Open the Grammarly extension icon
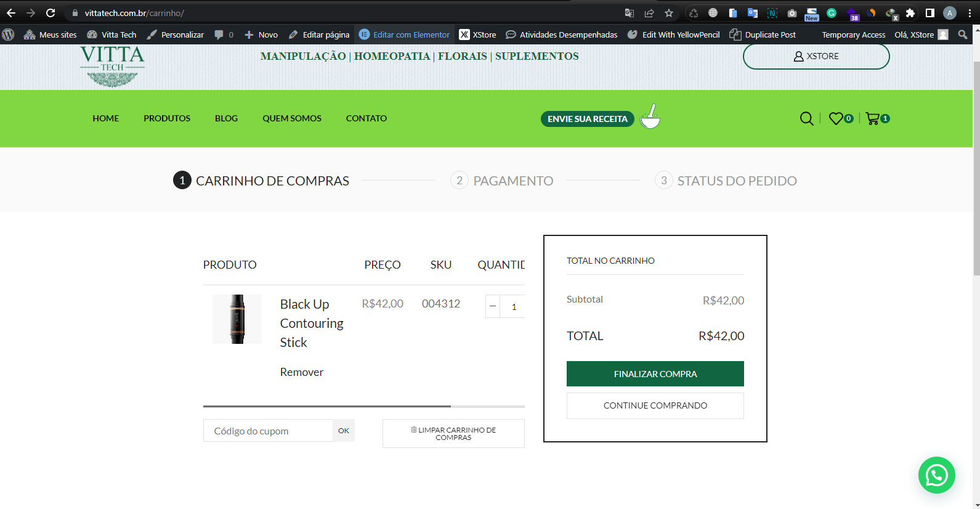The width and height of the screenshot is (980, 509). [832, 13]
